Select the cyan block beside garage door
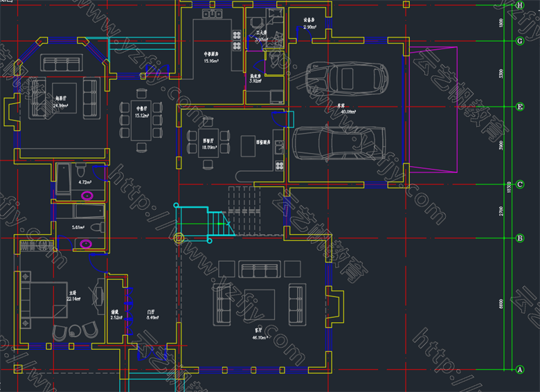The height and width of the screenshot is (392, 540). 291,119
